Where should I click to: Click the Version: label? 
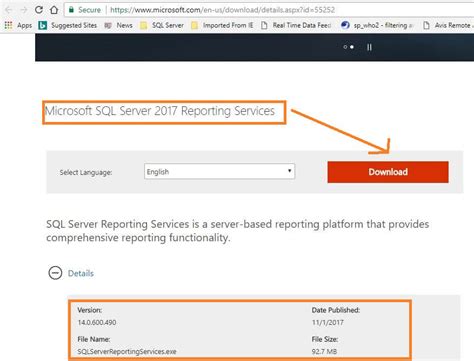pyautogui.click(x=90, y=310)
